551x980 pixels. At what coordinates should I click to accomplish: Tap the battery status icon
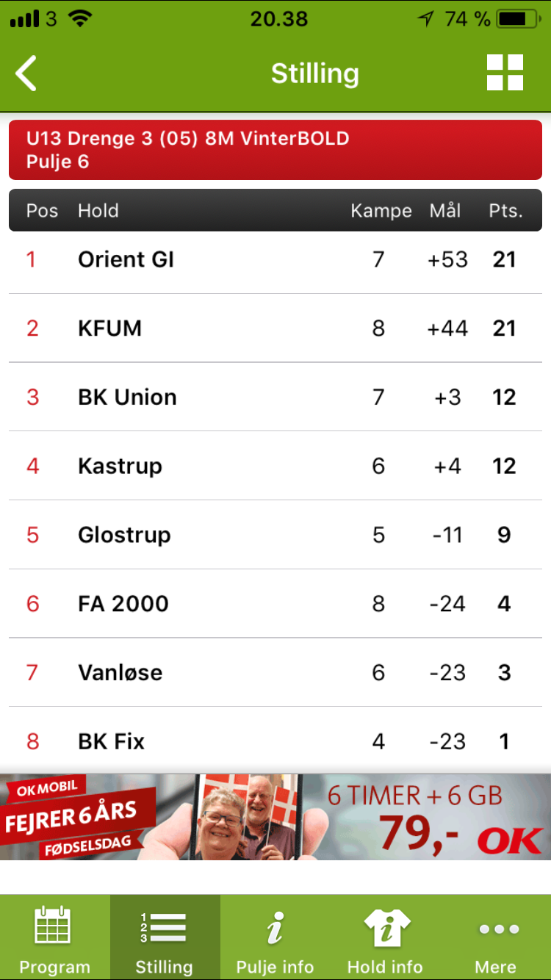[521, 19]
